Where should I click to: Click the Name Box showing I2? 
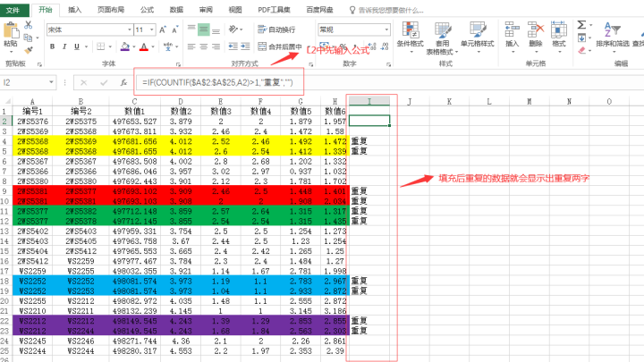25,82
